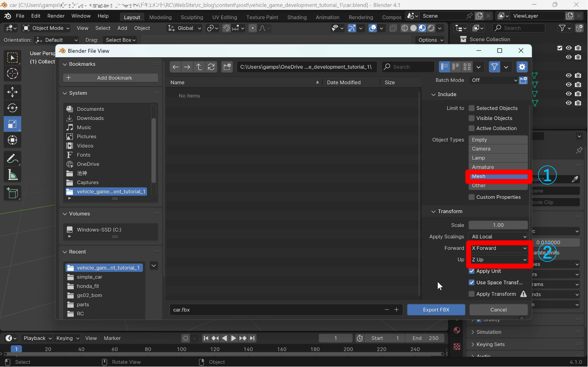
Task: Select the Measure tool
Action: [x=12, y=175]
